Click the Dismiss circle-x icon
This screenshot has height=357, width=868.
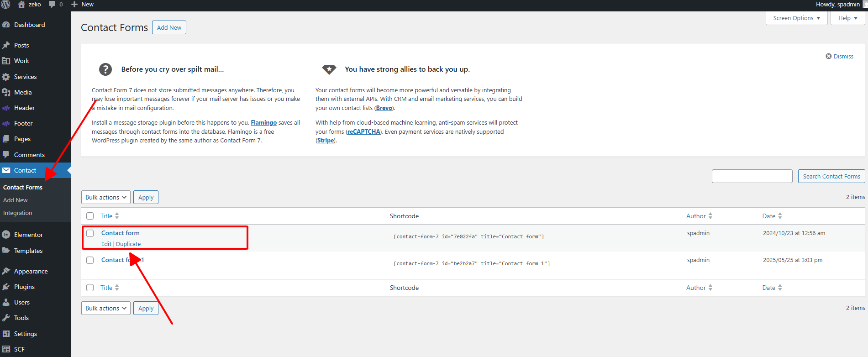829,56
